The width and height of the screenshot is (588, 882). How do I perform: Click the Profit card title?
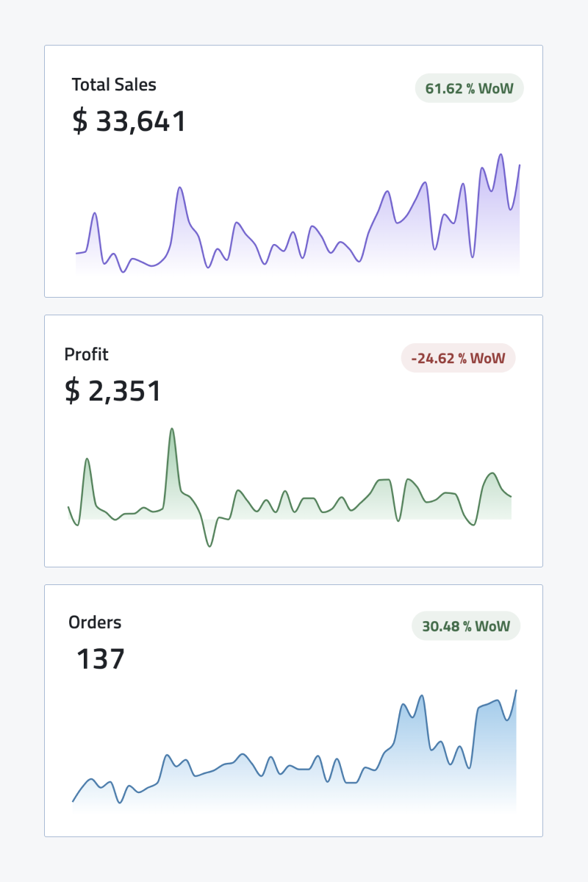(86, 354)
